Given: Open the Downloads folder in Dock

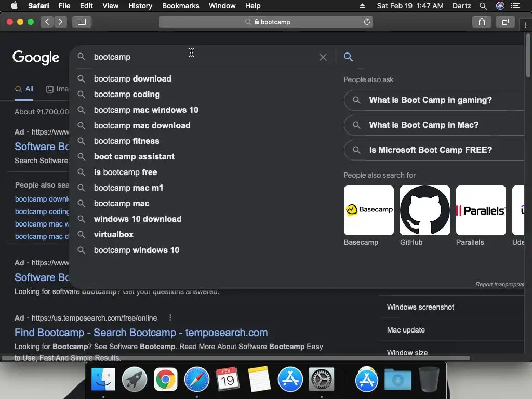Looking at the screenshot, I should (397, 379).
